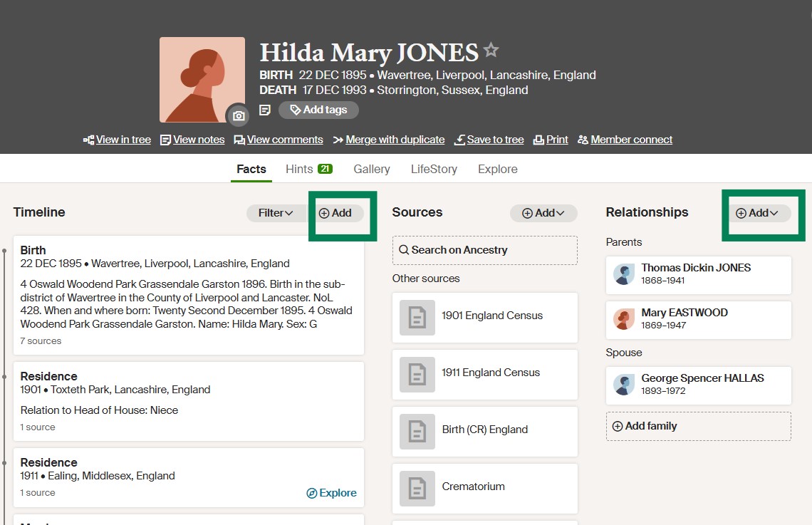Viewport: 812px width, 525px height.
Task: Print this profile page
Action: [x=551, y=140]
